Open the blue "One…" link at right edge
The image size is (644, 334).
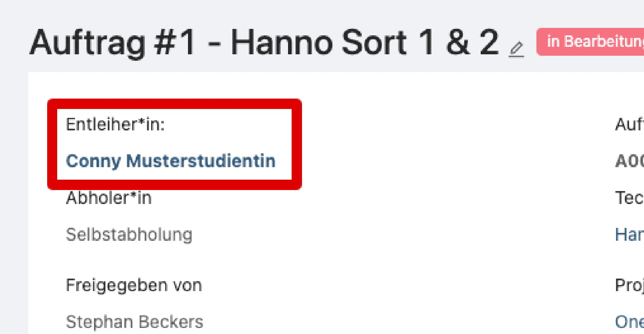point(629,322)
